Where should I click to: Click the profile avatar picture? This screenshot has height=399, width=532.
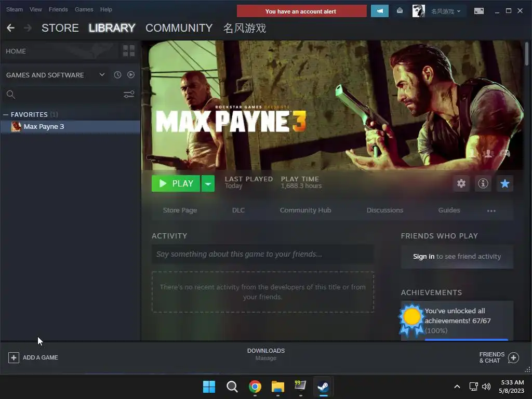click(x=418, y=11)
